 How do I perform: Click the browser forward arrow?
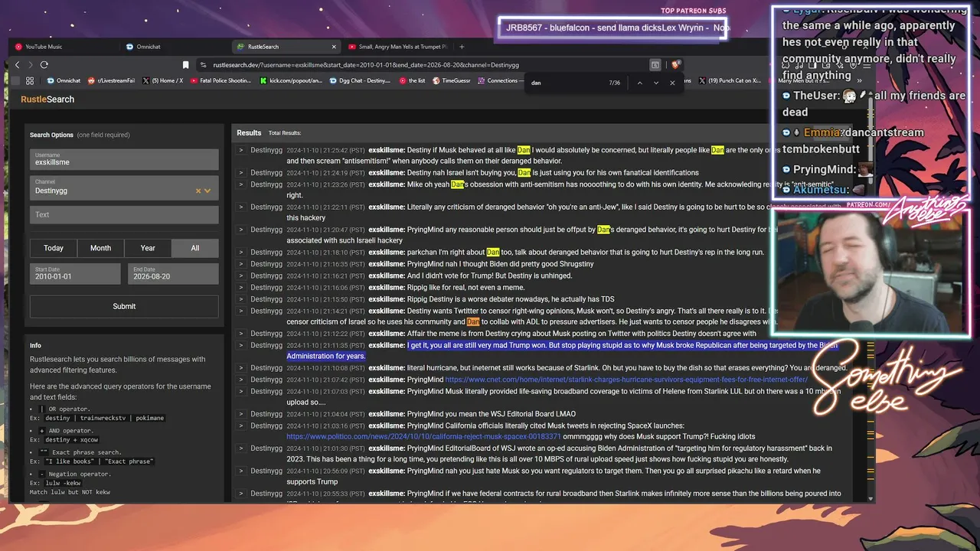point(30,65)
